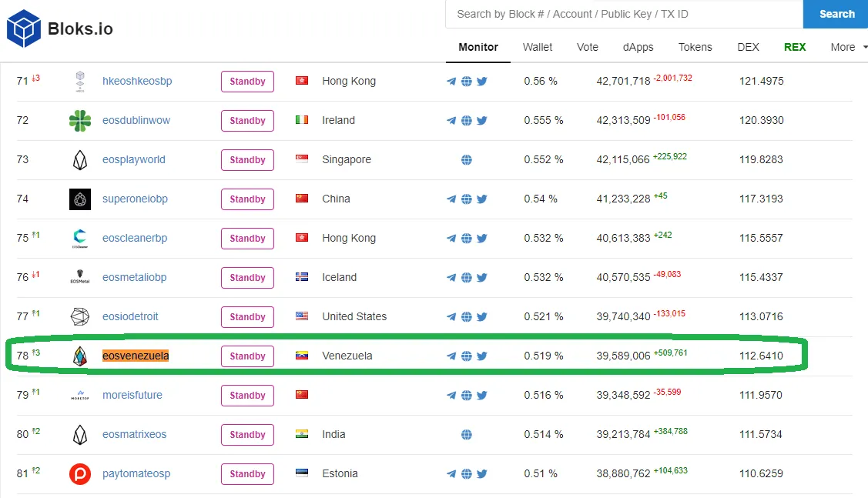The image size is (868, 498).
Task: Expand the More menu dropdown
Action: click(849, 48)
